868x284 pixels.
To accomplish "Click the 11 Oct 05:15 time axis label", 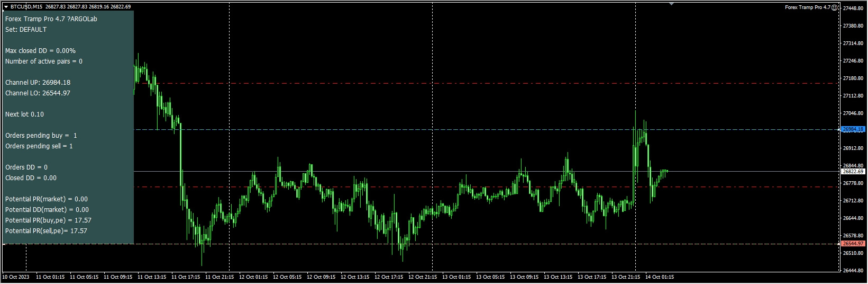I will [x=84, y=277].
